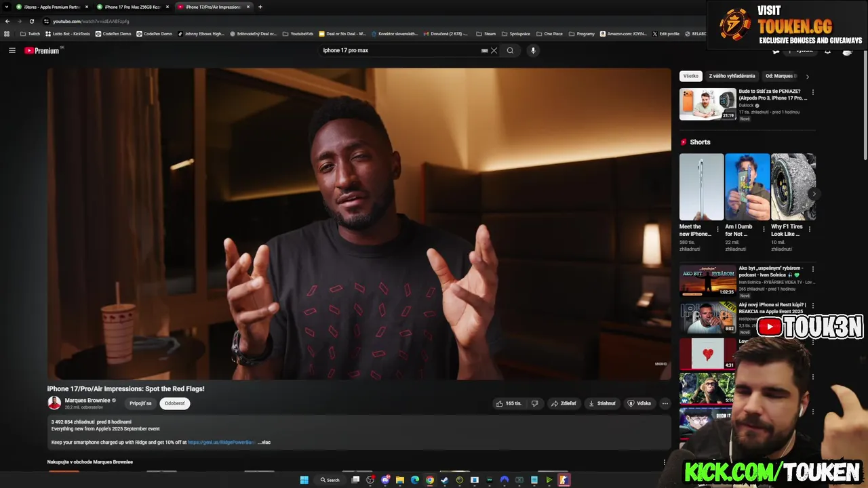Screen dimensions: 868x488
Task: Open options for Ivan Solnica podcast video
Action: (812, 269)
